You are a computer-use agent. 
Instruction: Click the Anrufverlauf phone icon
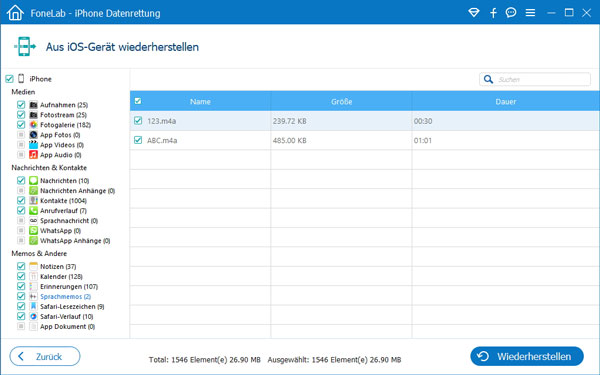pyautogui.click(x=33, y=210)
